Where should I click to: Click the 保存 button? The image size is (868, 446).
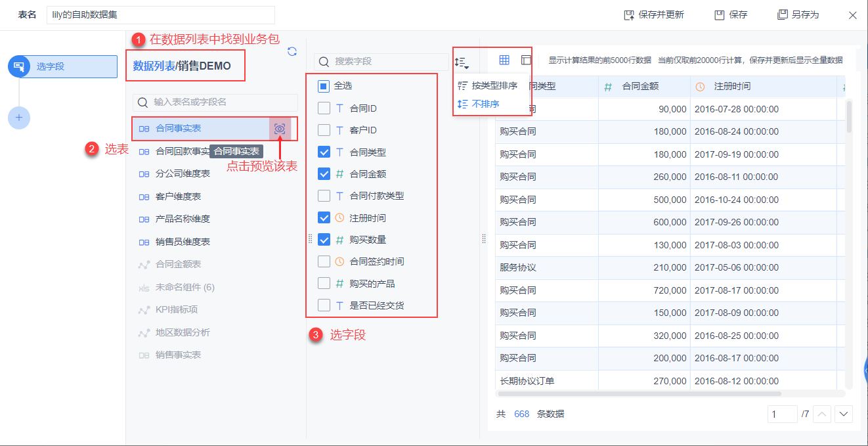point(731,14)
